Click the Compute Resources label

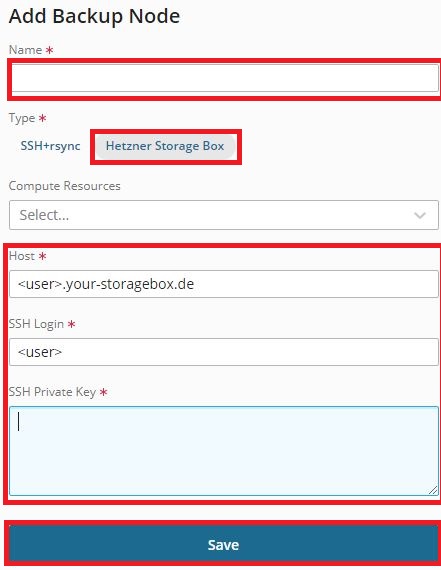(64, 186)
